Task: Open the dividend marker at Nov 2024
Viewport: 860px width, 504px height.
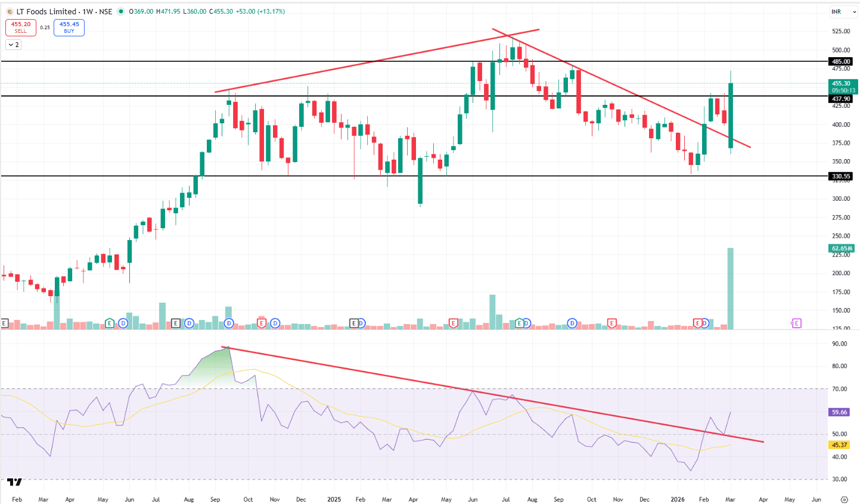Action: 275,323
